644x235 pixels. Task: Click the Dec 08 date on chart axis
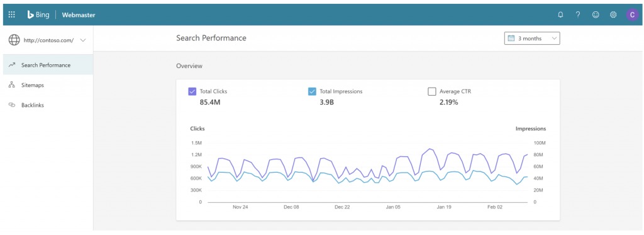click(291, 207)
